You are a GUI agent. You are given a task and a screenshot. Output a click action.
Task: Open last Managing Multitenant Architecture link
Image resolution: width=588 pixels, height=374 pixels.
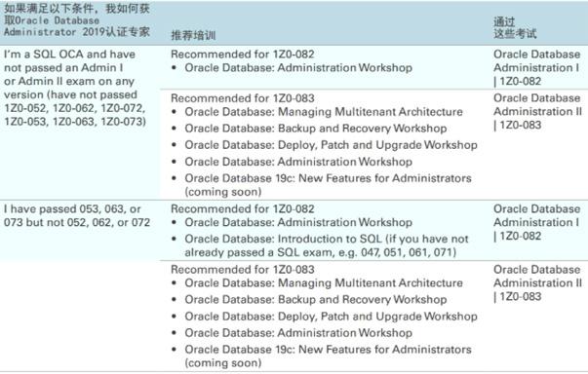click(324, 283)
